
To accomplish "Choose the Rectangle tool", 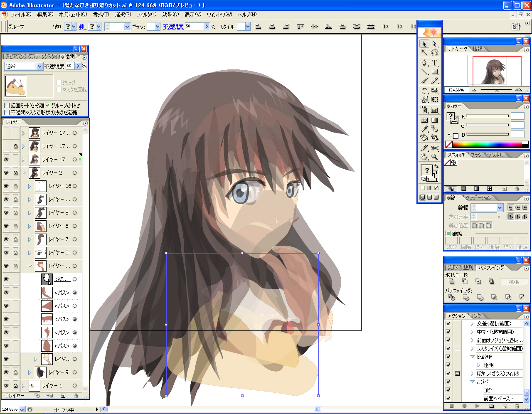I will [435, 72].
